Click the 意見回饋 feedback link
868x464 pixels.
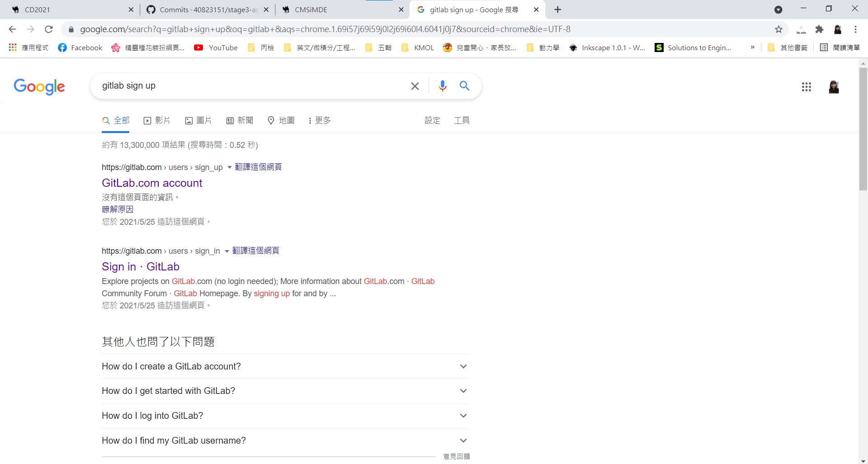[457, 457]
